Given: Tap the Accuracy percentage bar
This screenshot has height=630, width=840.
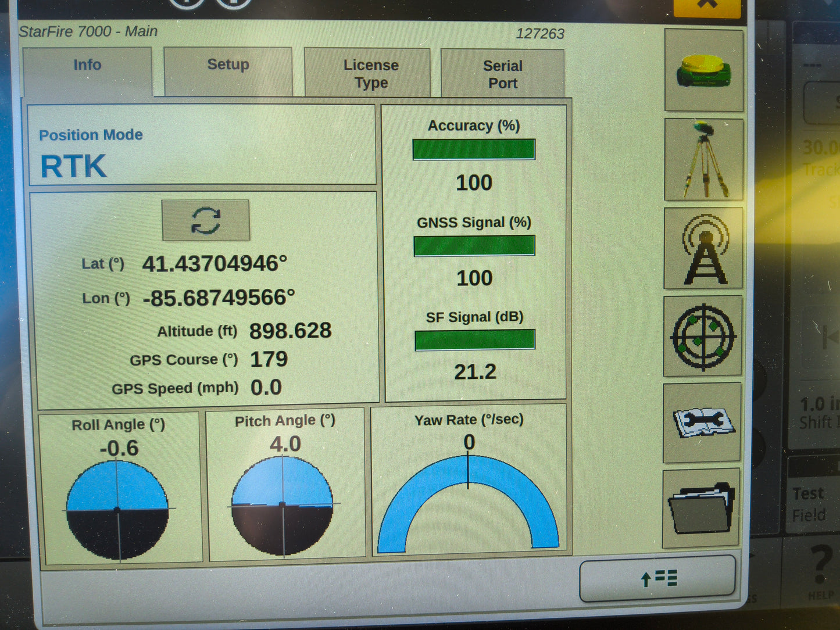Looking at the screenshot, I should pos(474,149).
